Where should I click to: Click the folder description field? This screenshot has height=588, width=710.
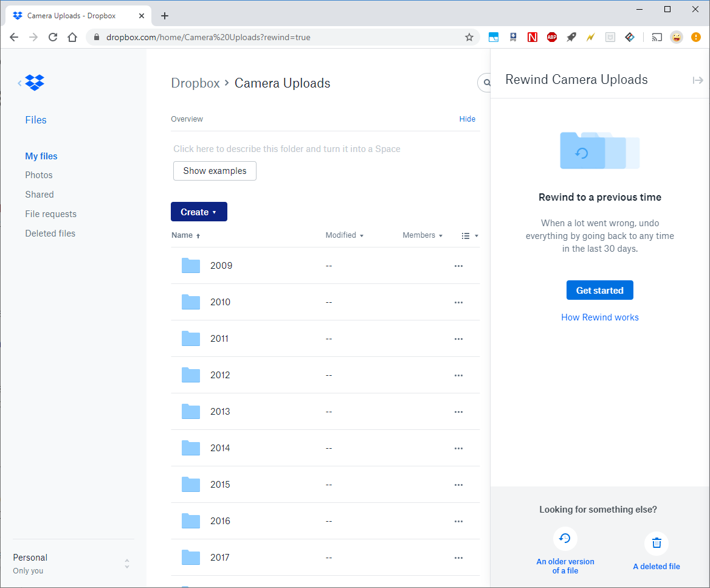click(287, 149)
